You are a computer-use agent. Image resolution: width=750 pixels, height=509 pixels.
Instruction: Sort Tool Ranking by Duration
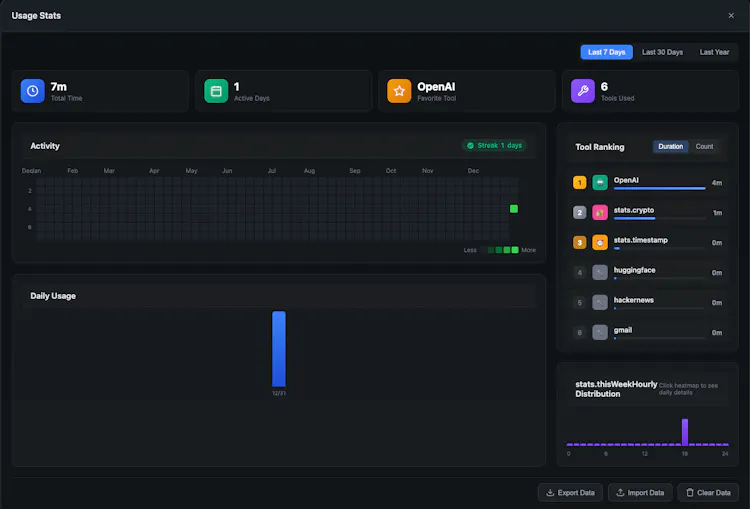pos(671,146)
